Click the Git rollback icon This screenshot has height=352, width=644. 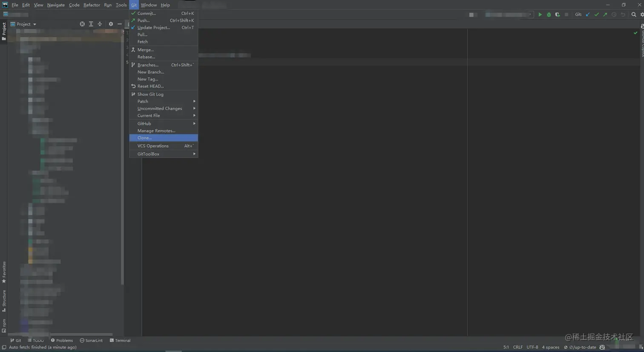pos(623,14)
